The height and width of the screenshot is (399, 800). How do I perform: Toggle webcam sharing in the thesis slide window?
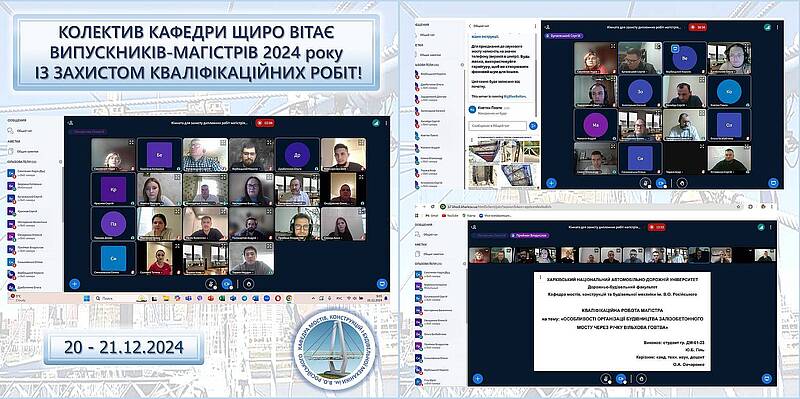point(621,379)
